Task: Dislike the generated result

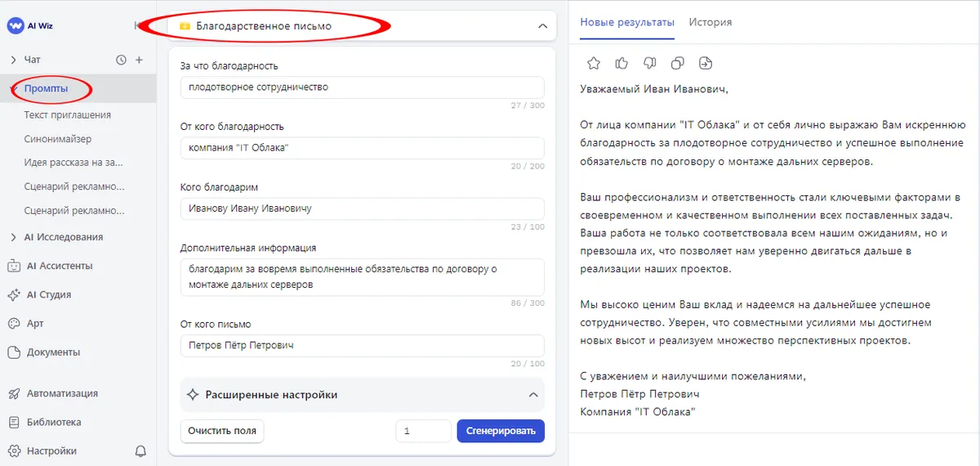Action: pyautogui.click(x=649, y=63)
